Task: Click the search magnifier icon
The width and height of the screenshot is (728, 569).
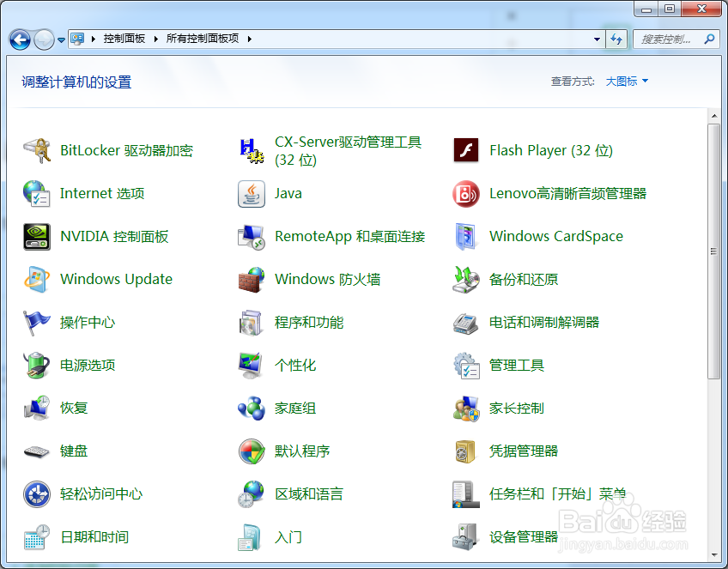Action: point(709,39)
